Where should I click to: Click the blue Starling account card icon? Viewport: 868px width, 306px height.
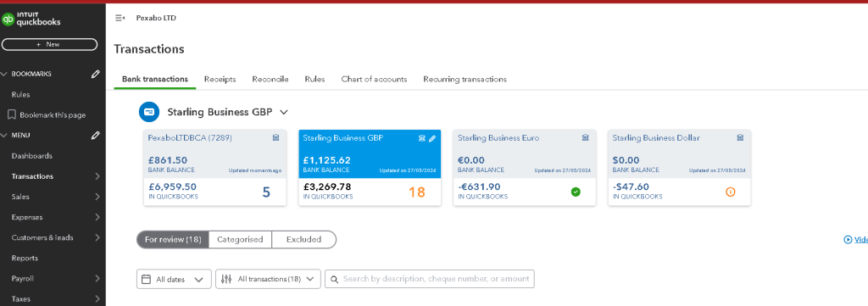coord(149,112)
